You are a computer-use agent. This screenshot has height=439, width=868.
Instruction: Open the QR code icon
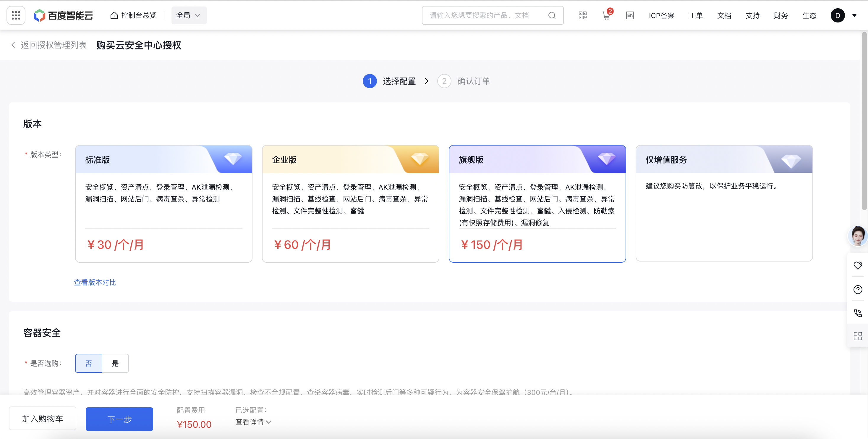tap(583, 15)
